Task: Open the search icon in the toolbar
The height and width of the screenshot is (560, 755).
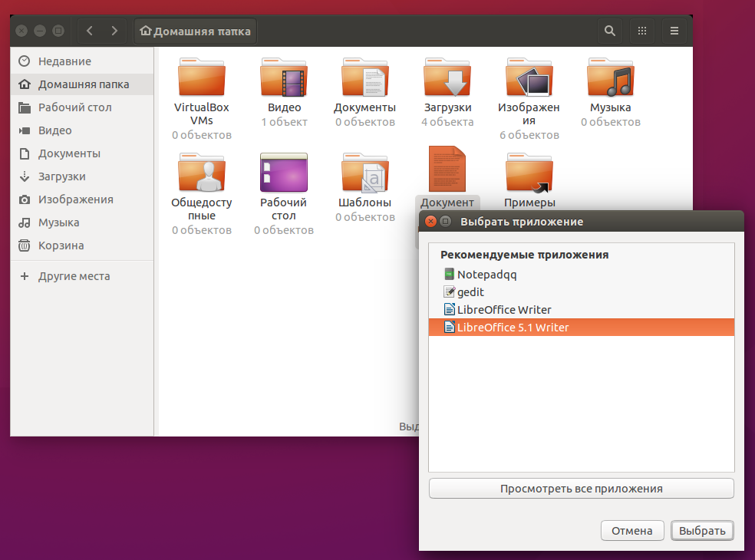Action: [609, 31]
